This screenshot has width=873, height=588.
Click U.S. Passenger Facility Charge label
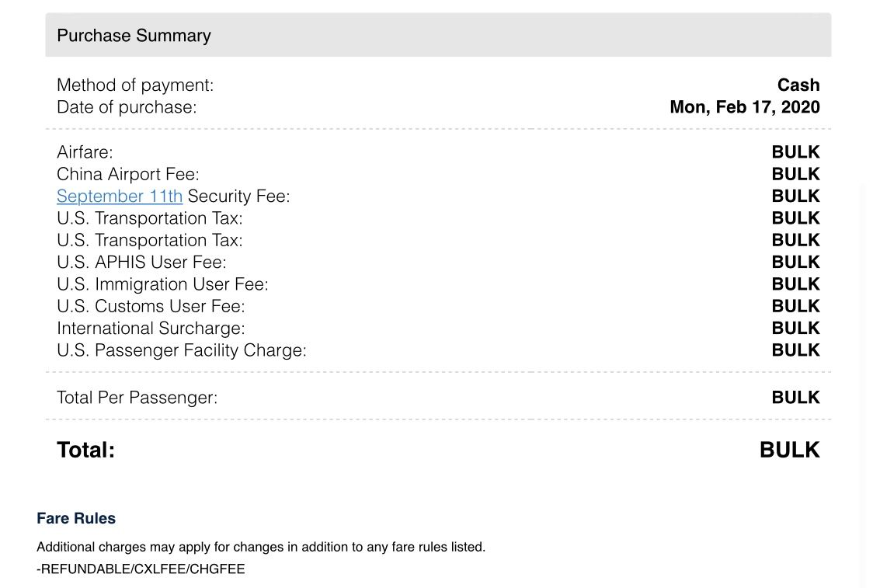point(182,350)
